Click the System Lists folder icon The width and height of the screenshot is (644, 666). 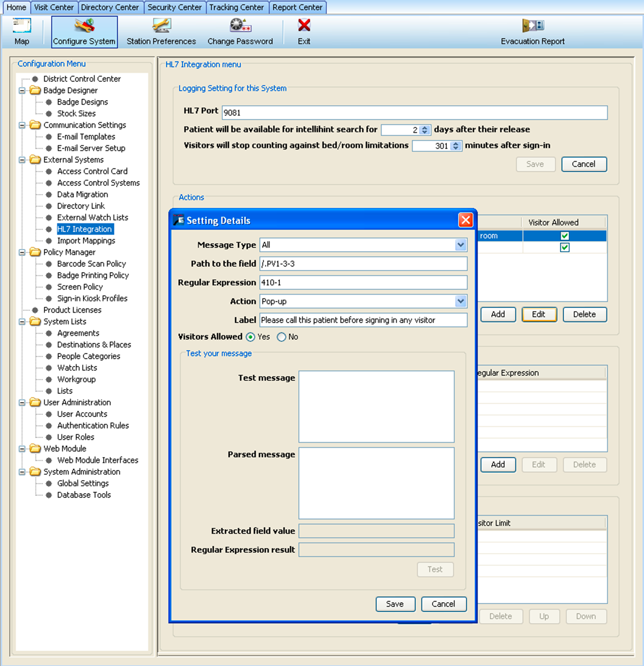tap(35, 322)
